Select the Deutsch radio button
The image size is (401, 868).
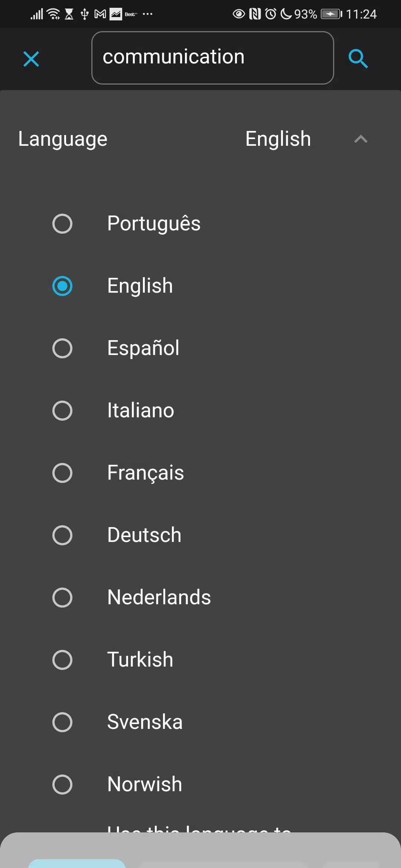62,535
